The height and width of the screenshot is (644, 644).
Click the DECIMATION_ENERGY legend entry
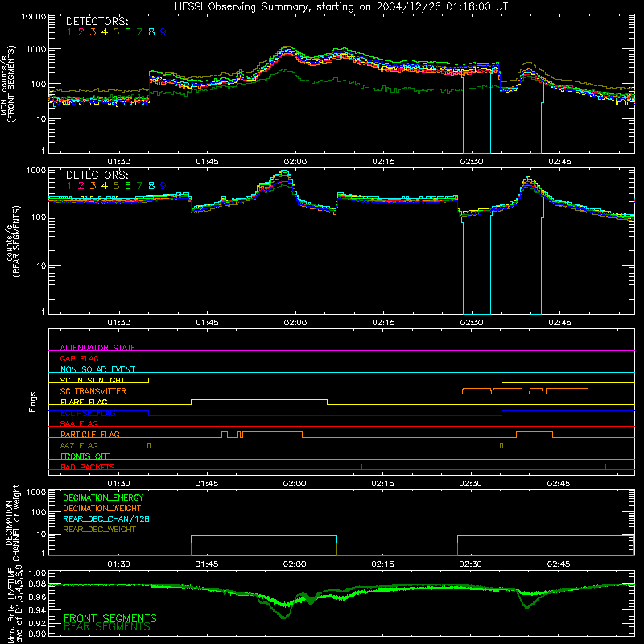(103, 497)
